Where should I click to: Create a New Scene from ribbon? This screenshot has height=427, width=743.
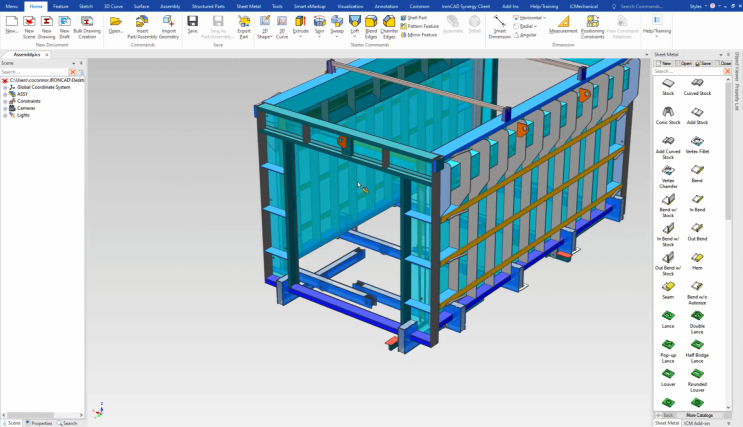(29, 27)
